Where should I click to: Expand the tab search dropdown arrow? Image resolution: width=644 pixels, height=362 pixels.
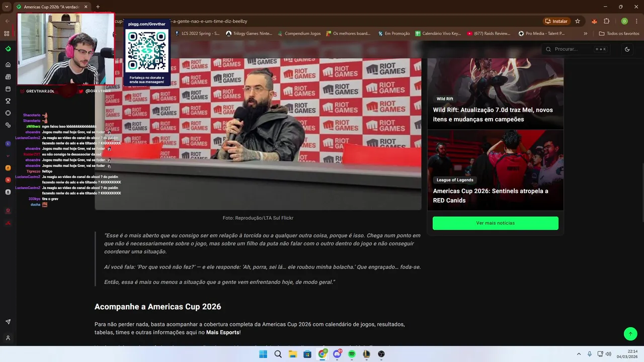pos(7,7)
